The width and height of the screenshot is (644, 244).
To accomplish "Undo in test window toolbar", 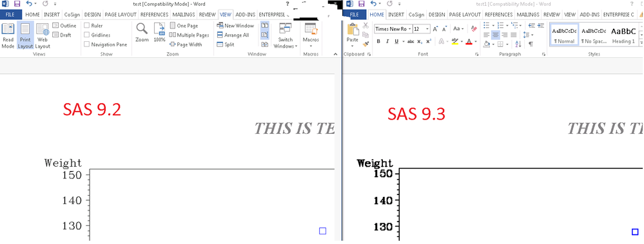I will (29, 4).
